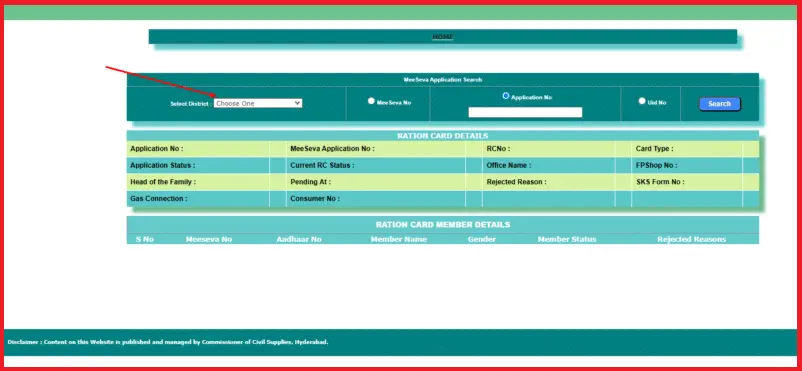Click the 'Select District :' label
Image resolution: width=802 pixels, height=371 pixels.
pyautogui.click(x=191, y=104)
